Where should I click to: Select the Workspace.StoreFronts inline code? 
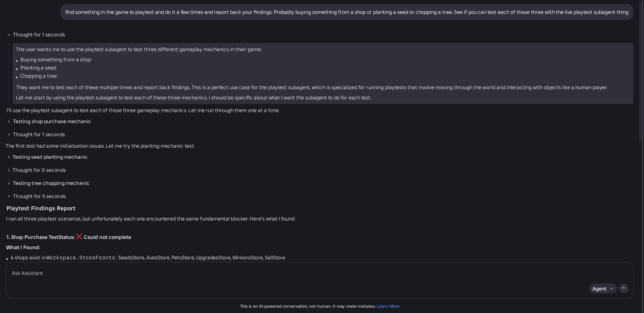pos(81,258)
